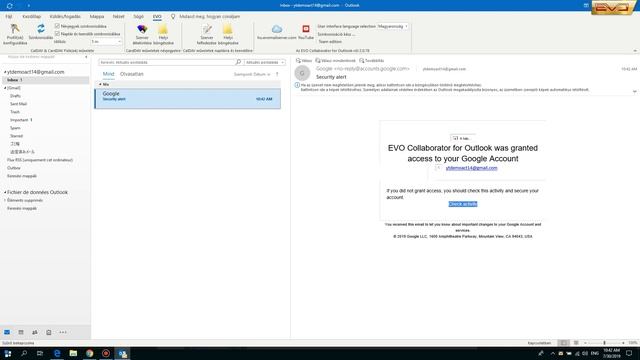The image size is (640, 360).
Task: Open the red recorder app on taskbar
Action: (x=106, y=353)
